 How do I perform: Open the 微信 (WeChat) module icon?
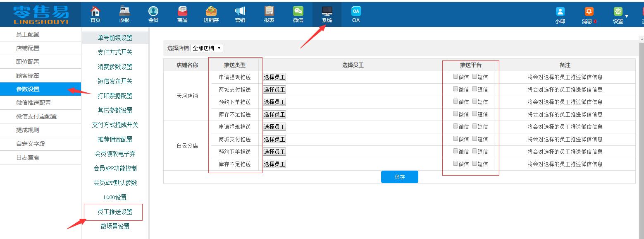click(297, 14)
